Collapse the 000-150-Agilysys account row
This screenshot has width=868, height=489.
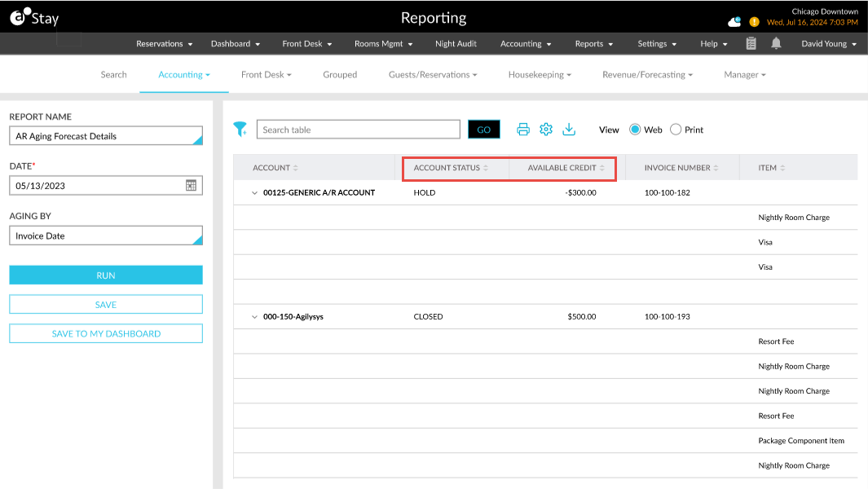click(254, 317)
